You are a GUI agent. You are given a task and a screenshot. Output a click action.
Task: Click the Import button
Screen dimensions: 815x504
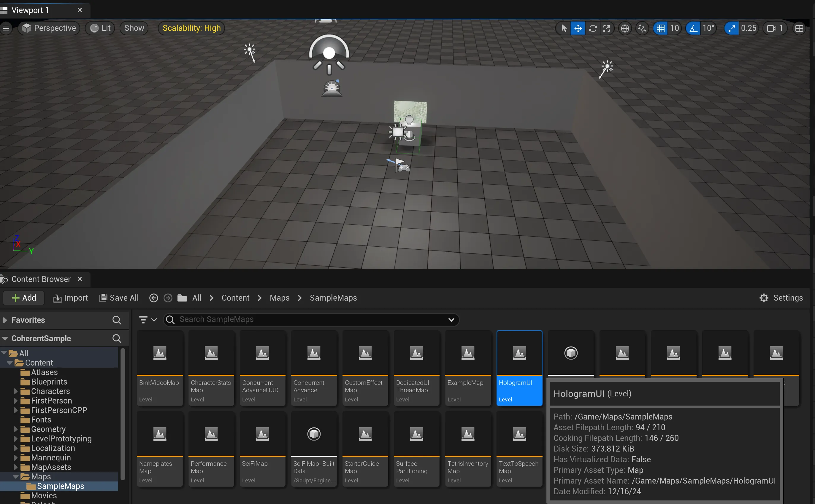pos(70,298)
